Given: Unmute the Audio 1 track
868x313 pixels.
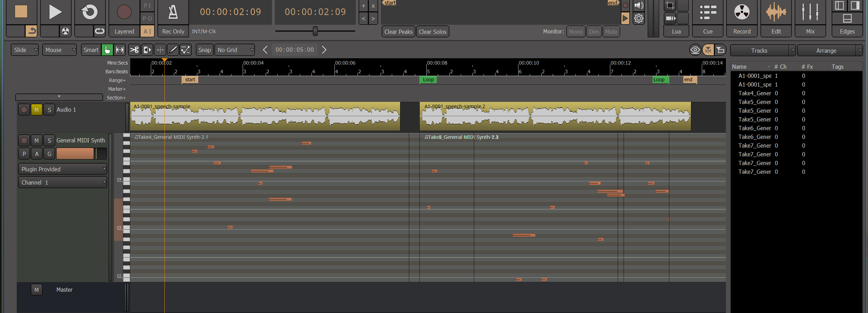Looking at the screenshot, I should pos(36,110).
